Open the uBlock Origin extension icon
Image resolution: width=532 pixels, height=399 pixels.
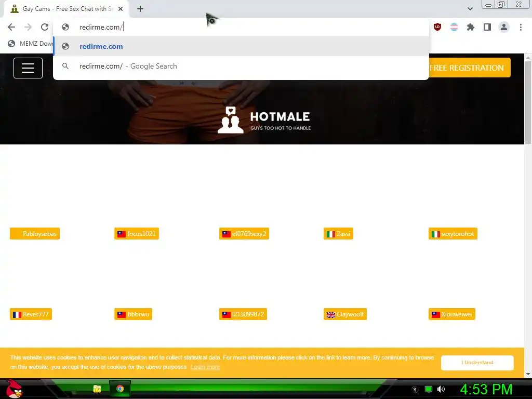437,27
